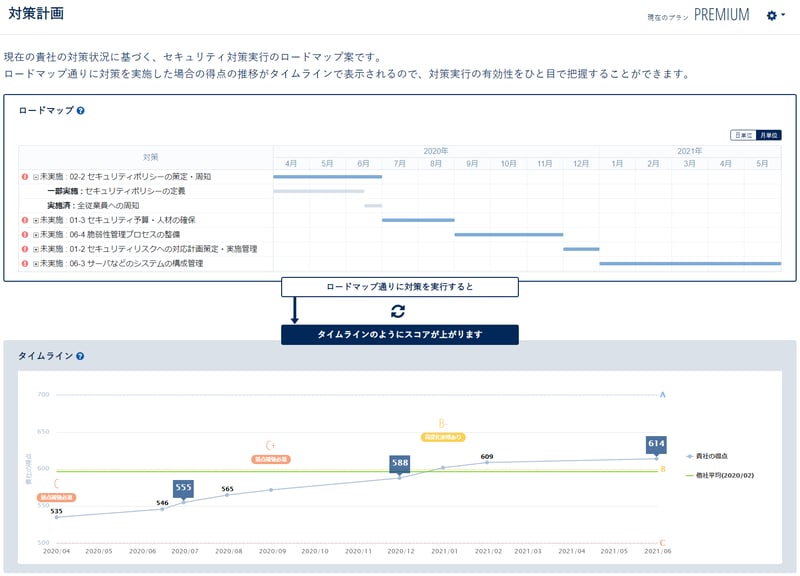Click the 535 data point on chart
Screen dimensions: 800x576
57,517
